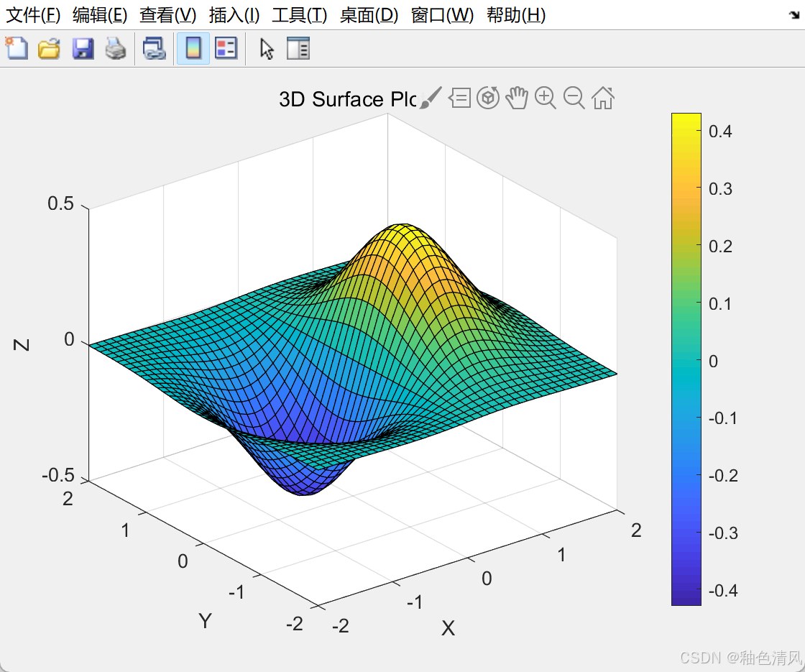The height and width of the screenshot is (672, 805).
Task: Open a file with the folder icon
Action: 50,49
